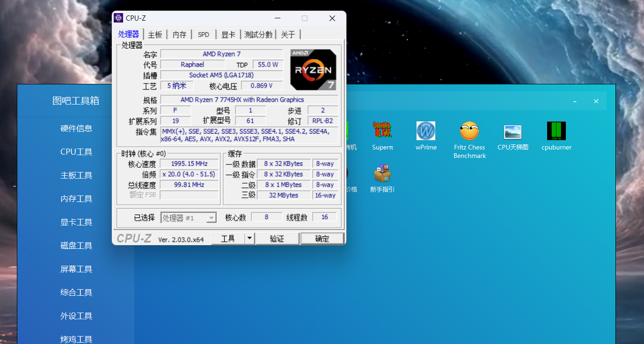This screenshot has height=344, width=644.
Task: Select 显卡工具 in the sidebar
Action: coord(76,222)
